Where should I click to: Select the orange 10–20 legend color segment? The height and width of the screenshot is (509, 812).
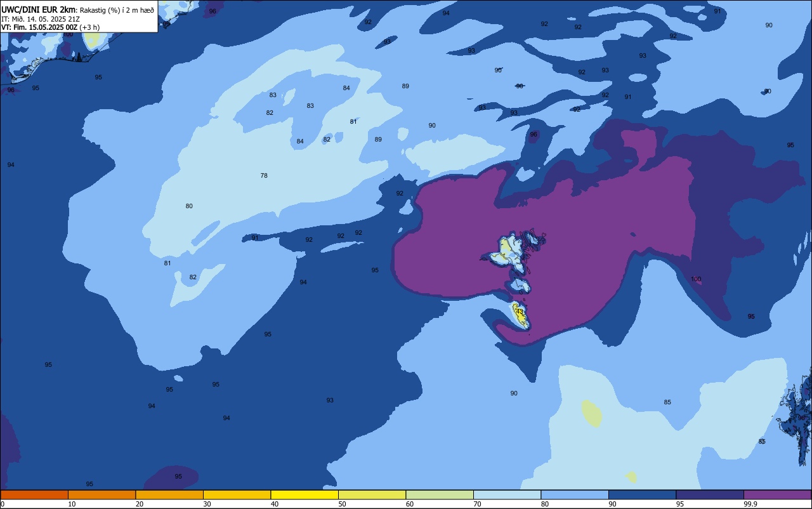[101, 494]
